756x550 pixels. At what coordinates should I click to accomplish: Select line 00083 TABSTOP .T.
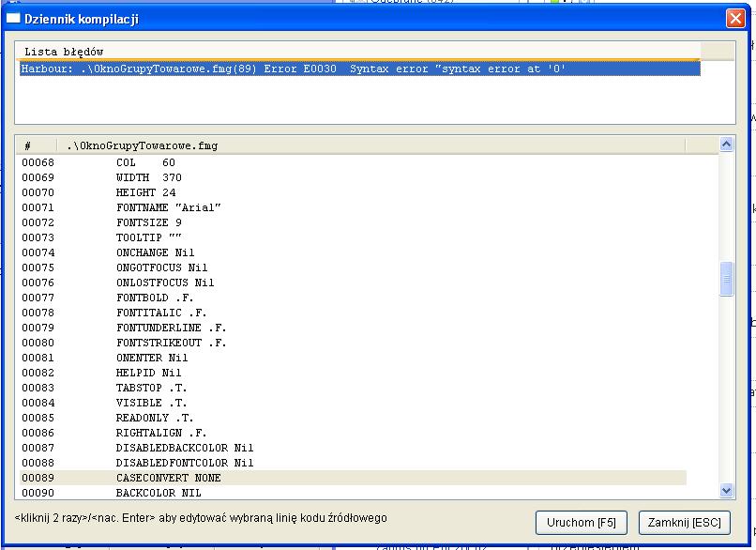tap(152, 388)
